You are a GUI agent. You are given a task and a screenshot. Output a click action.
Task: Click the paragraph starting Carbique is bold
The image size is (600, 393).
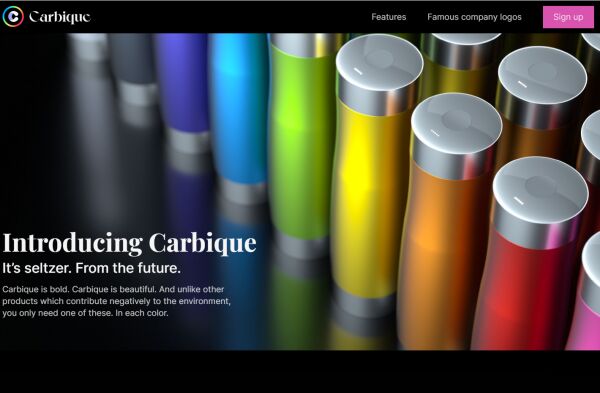[x=117, y=301]
